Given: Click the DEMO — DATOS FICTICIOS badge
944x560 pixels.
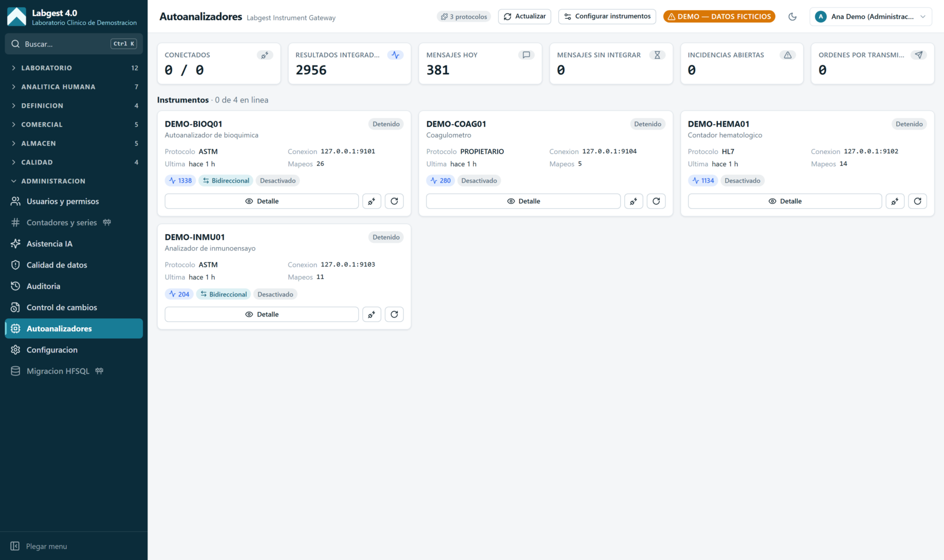Looking at the screenshot, I should click(719, 17).
